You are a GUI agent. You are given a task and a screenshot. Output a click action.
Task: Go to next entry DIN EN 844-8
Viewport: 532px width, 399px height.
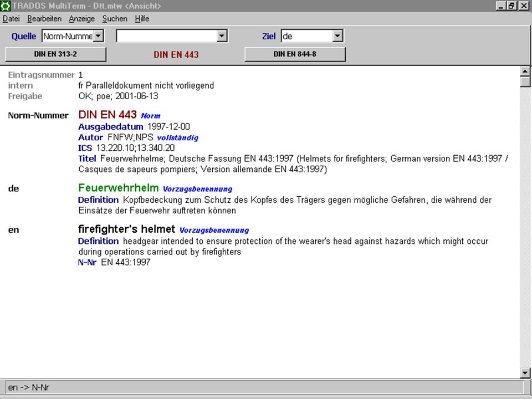(x=295, y=54)
